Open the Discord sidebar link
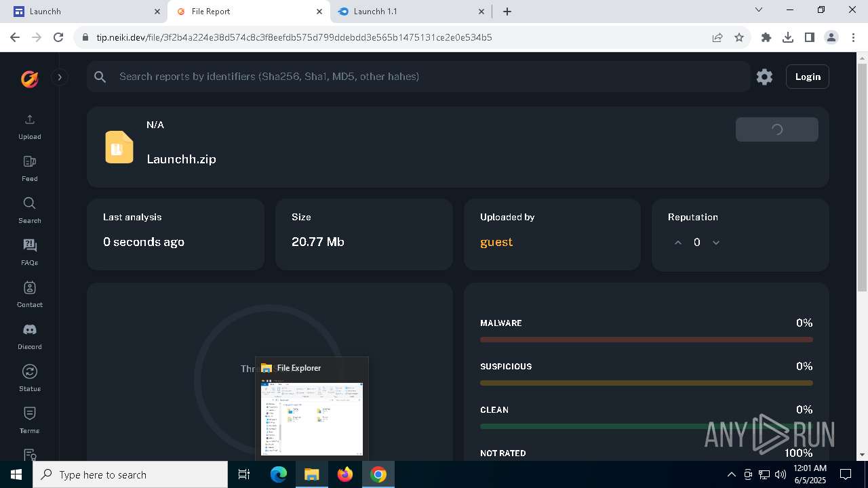The image size is (868, 488). coord(29,337)
